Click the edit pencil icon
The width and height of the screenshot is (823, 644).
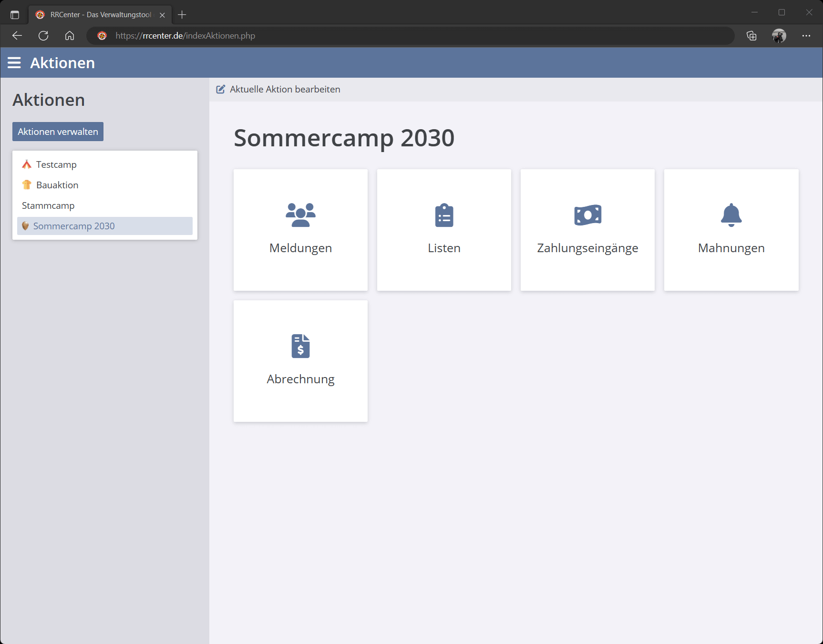(x=221, y=90)
